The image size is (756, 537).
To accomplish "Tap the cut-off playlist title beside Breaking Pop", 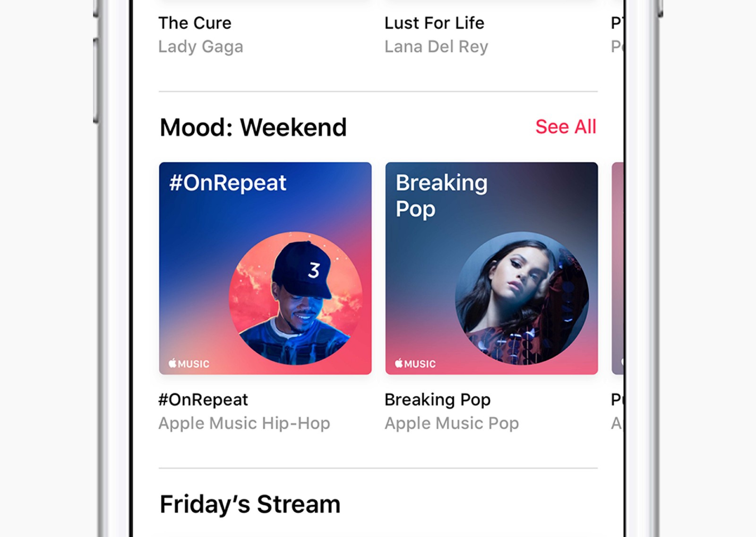I will coord(617,400).
